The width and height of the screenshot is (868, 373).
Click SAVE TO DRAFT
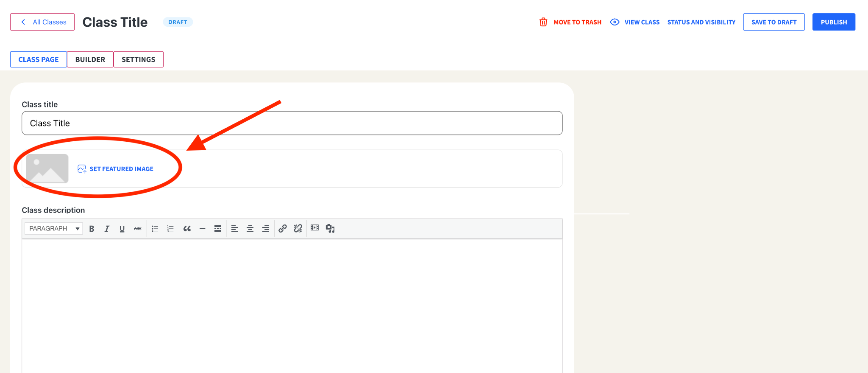pyautogui.click(x=774, y=22)
